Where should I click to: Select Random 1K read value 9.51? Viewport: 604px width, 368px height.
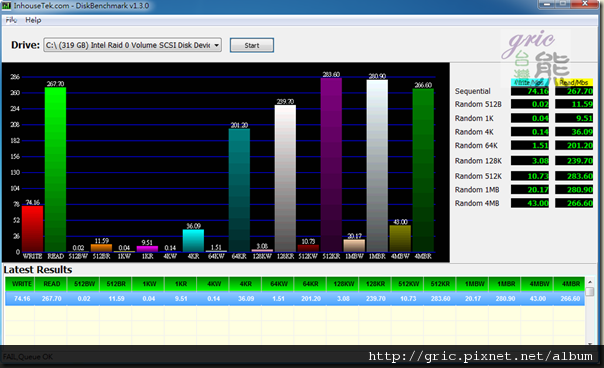click(x=574, y=118)
